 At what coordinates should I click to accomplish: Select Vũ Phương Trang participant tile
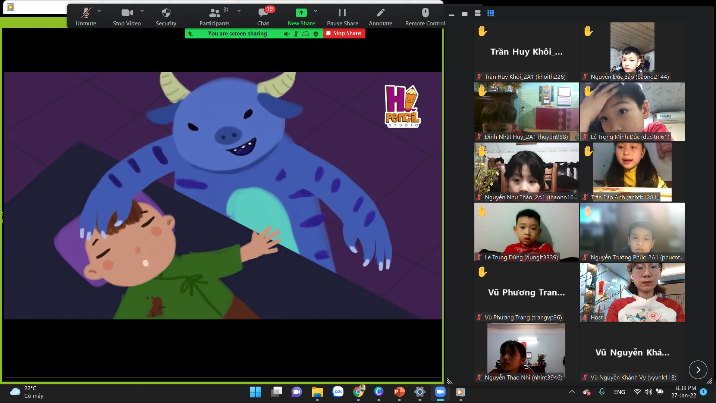[526, 292]
